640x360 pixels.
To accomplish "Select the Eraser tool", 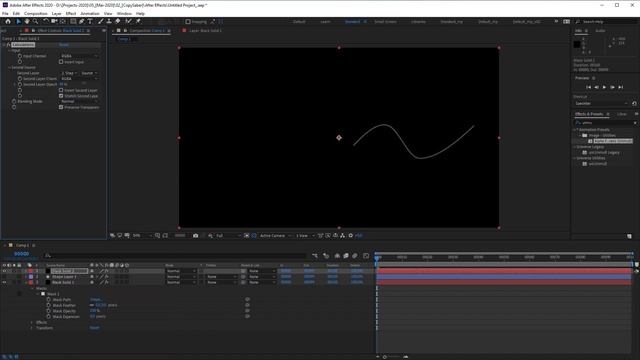I will click(x=118, y=22).
